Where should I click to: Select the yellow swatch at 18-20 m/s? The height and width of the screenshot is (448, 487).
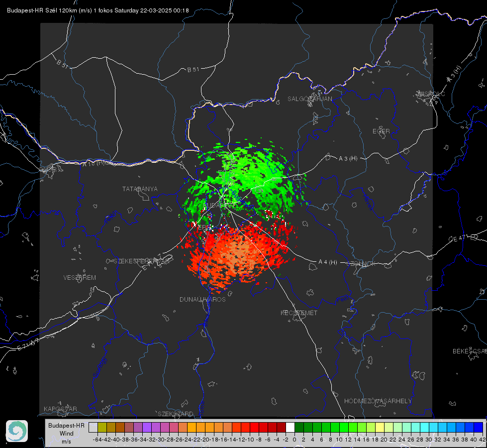(380, 427)
